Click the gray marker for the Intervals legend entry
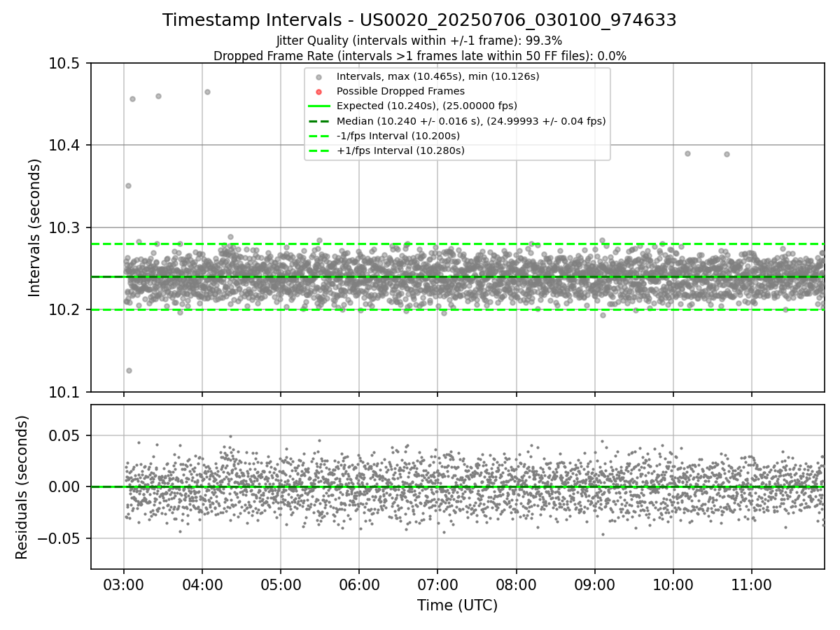840x630 pixels. (318, 77)
